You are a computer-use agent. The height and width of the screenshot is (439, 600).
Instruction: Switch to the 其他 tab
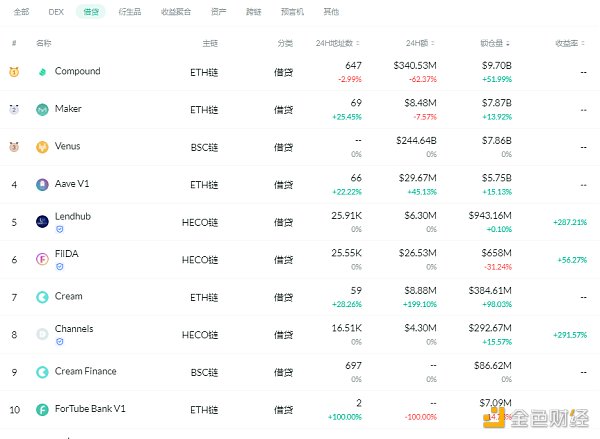331,12
